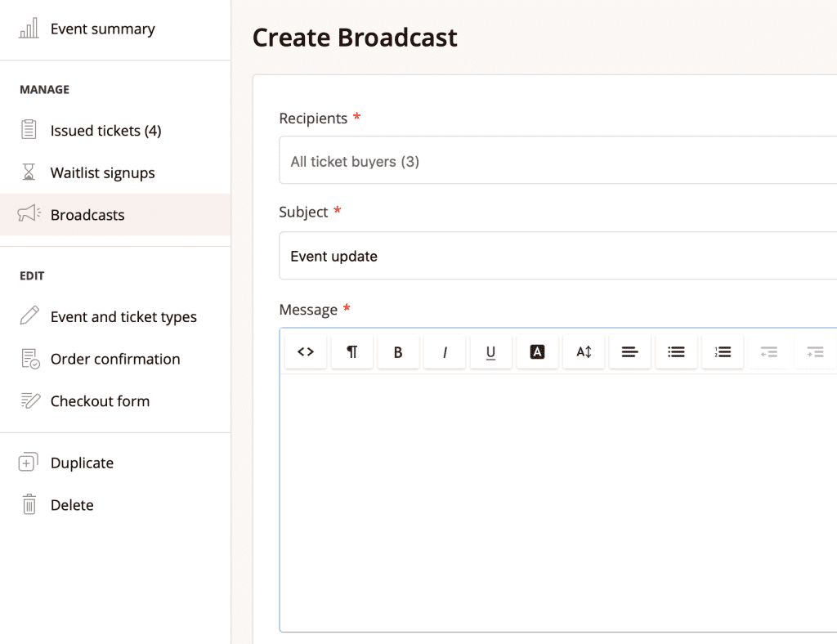Click the Checkout form icon
837x644 pixels.
(30, 400)
